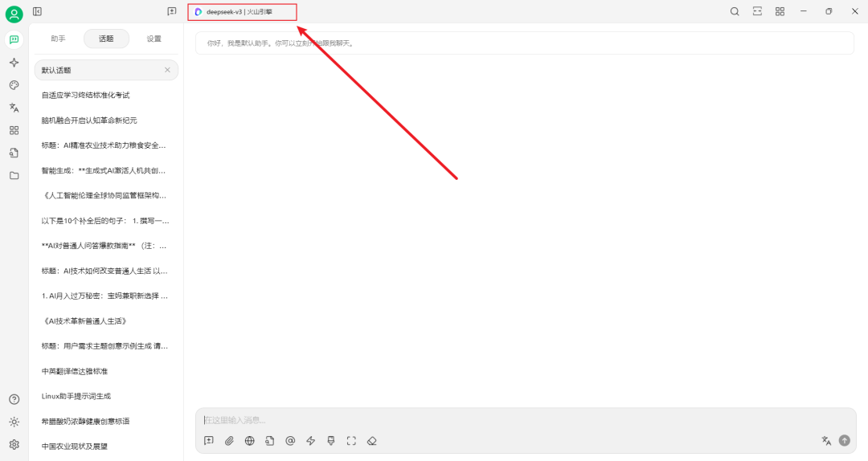Focus the message input field
This screenshot has height=461, width=868.
[526, 420]
